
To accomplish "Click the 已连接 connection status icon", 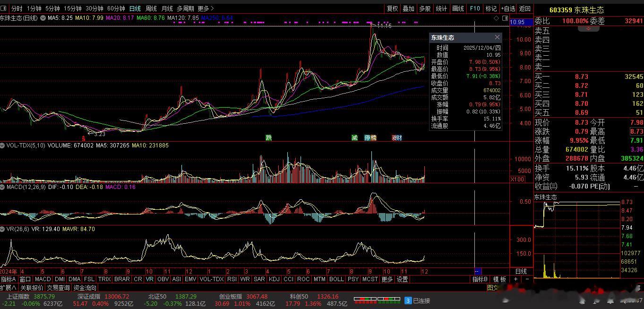I will coord(408,300).
